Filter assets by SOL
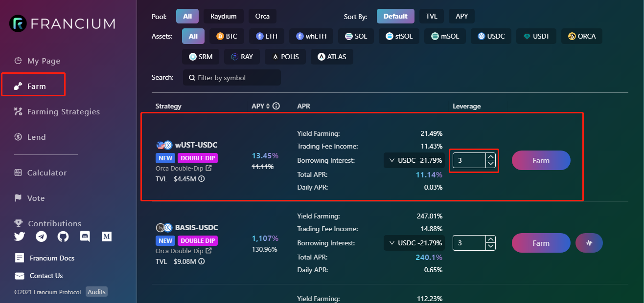This screenshot has height=303, width=644. click(356, 36)
